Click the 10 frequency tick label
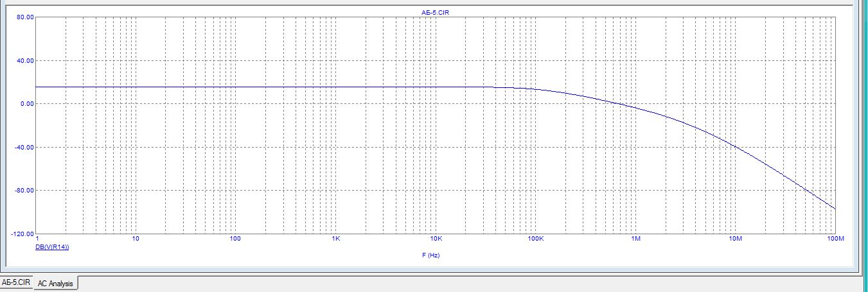Image resolution: width=868 pixels, height=292 pixels. (x=135, y=239)
